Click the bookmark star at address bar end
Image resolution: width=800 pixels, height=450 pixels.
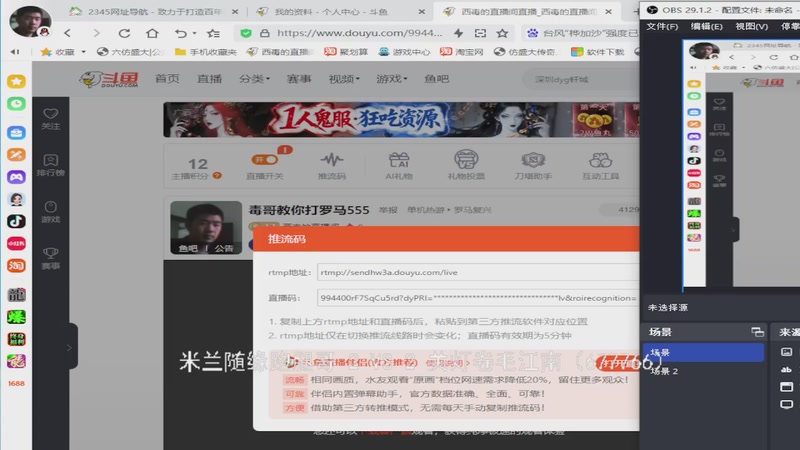[x=503, y=33]
